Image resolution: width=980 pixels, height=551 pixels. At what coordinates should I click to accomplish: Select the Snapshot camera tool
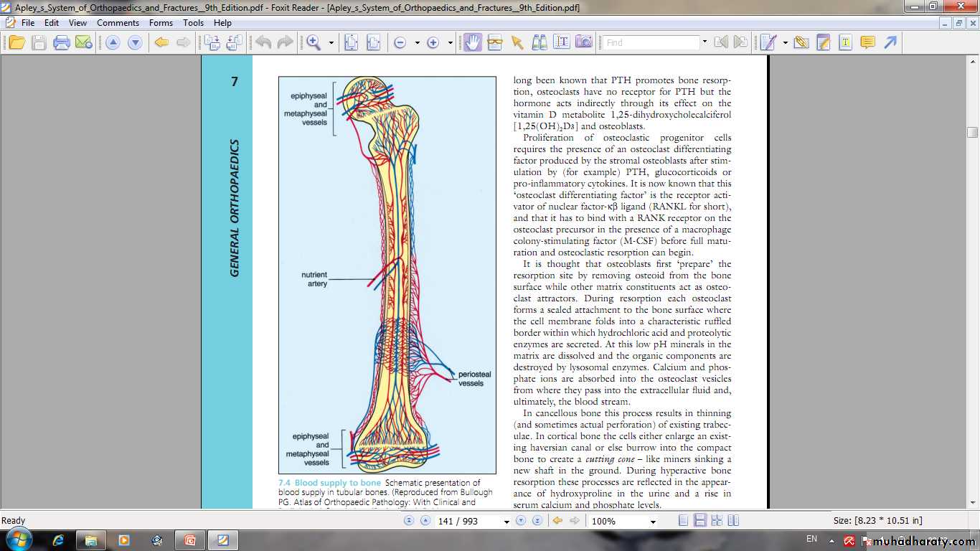pyautogui.click(x=584, y=43)
